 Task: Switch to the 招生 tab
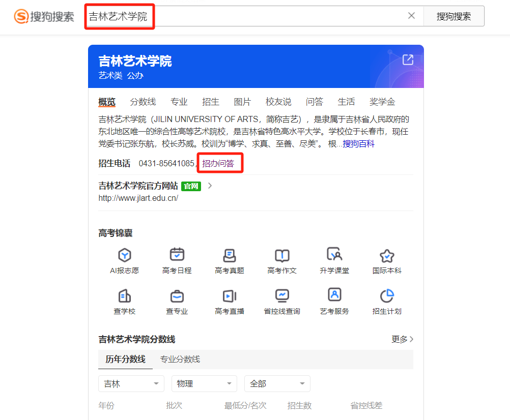(211, 102)
